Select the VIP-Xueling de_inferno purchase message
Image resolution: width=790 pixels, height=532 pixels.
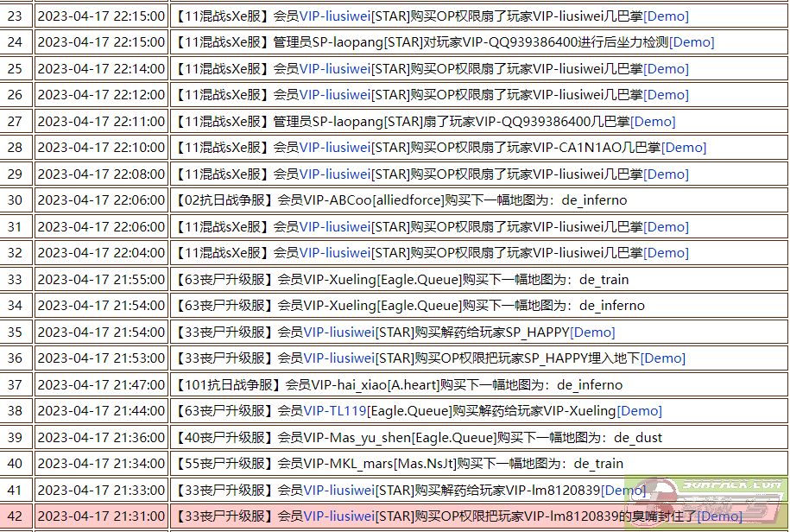click(x=408, y=306)
